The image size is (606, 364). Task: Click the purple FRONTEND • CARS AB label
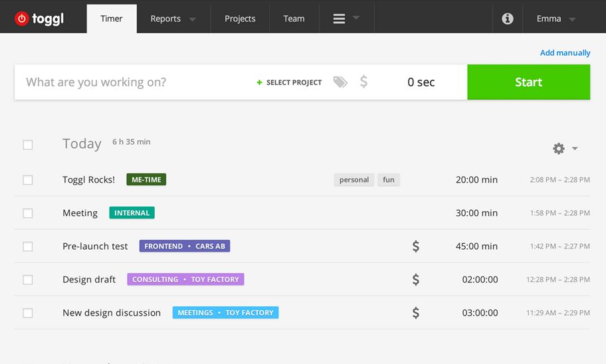(185, 246)
